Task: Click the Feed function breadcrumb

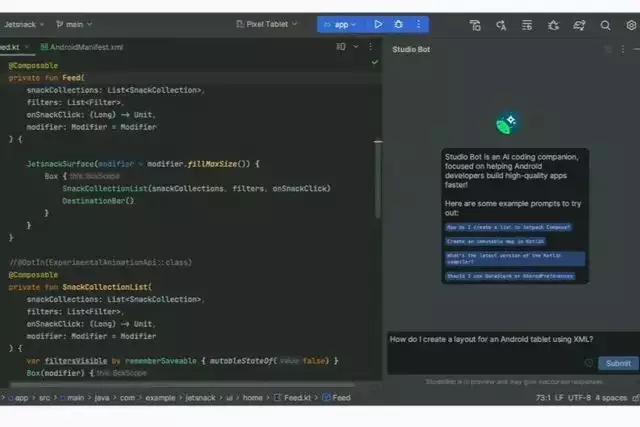Action: tap(336, 398)
